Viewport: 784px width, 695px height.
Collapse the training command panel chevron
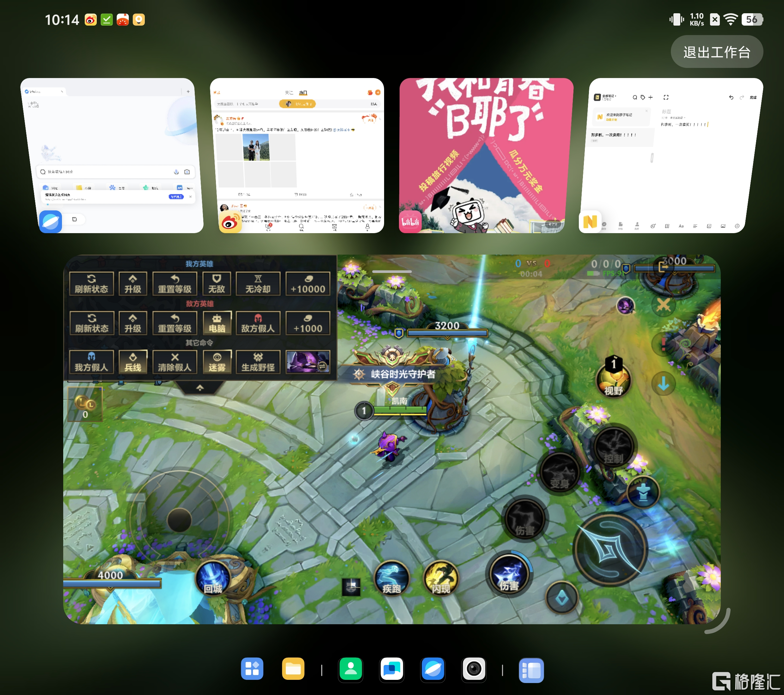(x=200, y=388)
